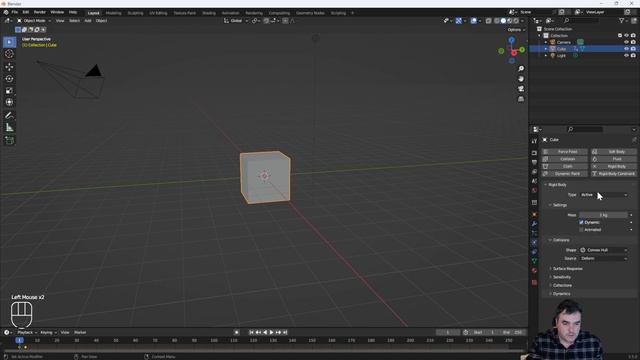Click the Mass value slider field
640x360 pixels.
point(604,215)
